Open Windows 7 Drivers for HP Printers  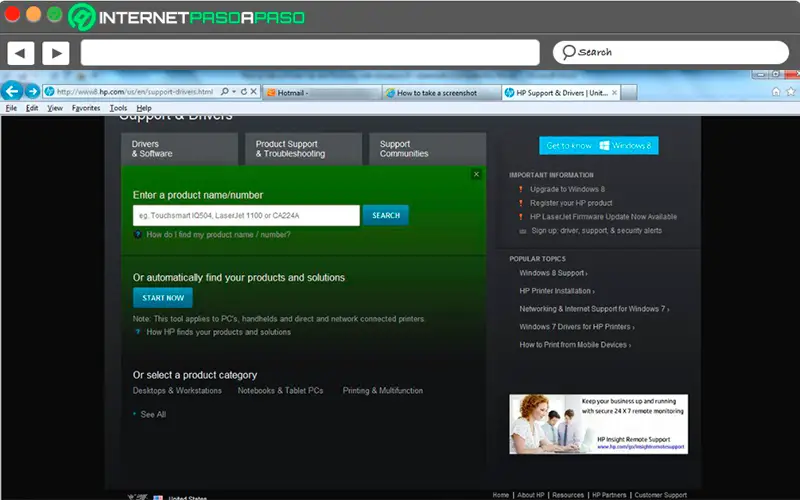[x=577, y=327]
